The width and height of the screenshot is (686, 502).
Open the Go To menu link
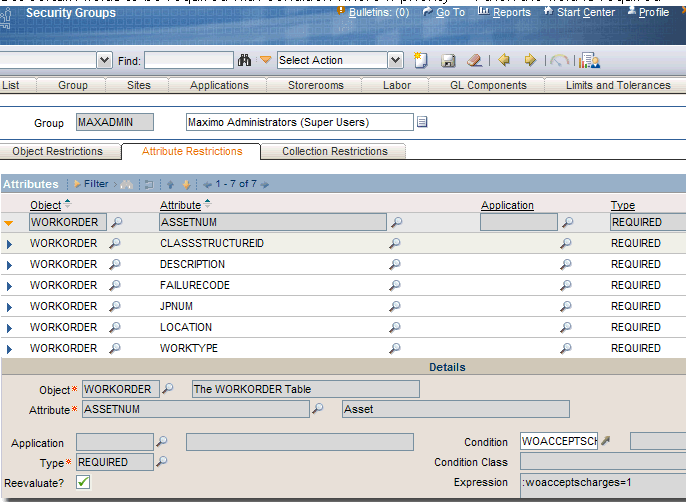coord(450,12)
